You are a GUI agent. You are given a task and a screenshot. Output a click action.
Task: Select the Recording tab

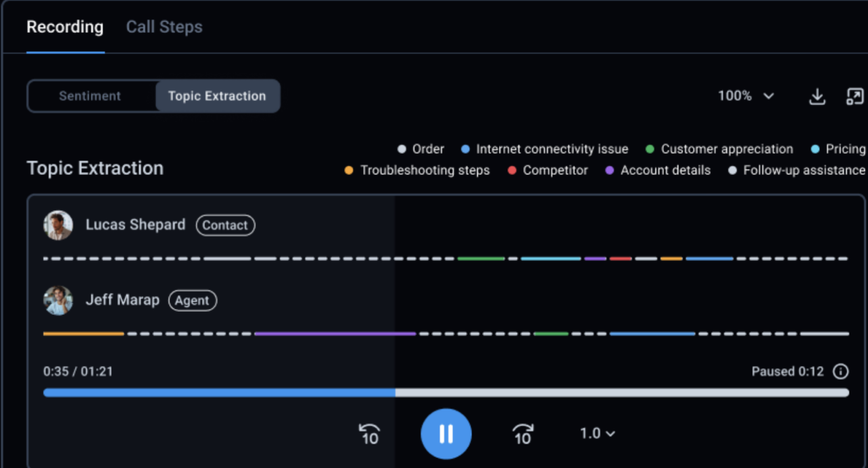point(64,27)
